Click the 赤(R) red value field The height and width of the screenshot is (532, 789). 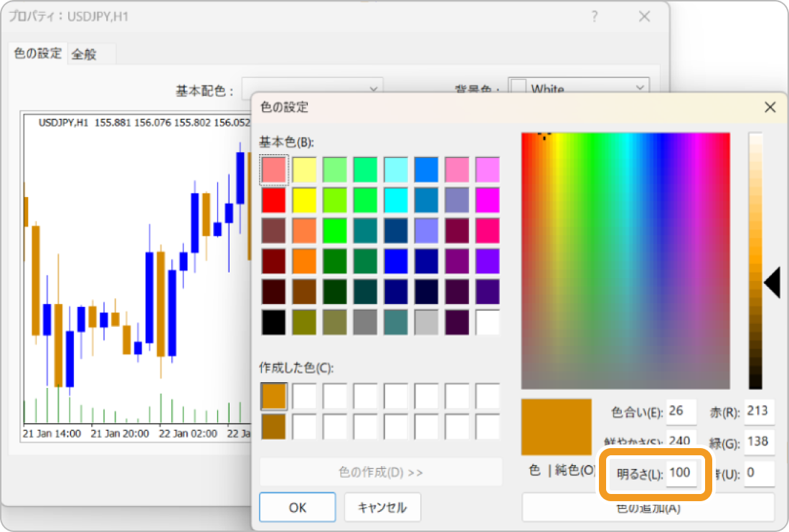coord(760,412)
